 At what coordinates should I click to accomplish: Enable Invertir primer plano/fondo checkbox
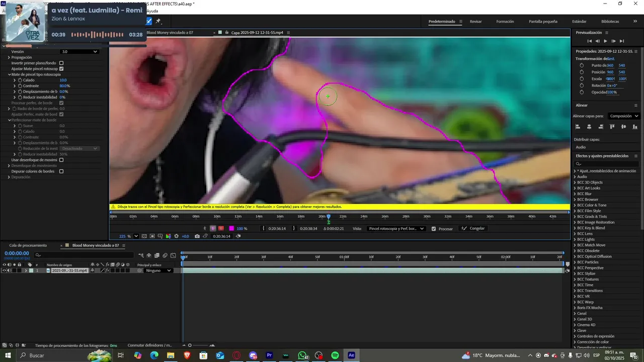61,63
